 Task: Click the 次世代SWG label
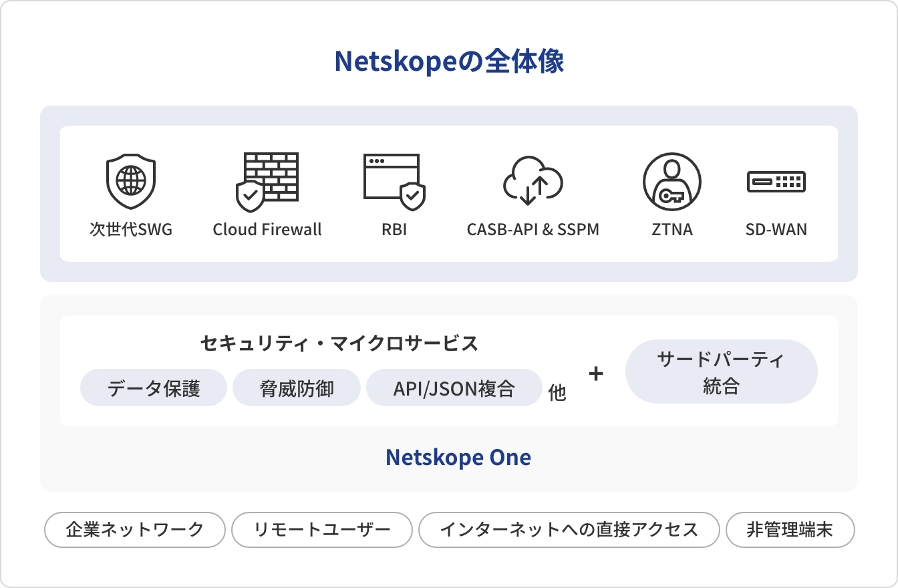click(131, 230)
